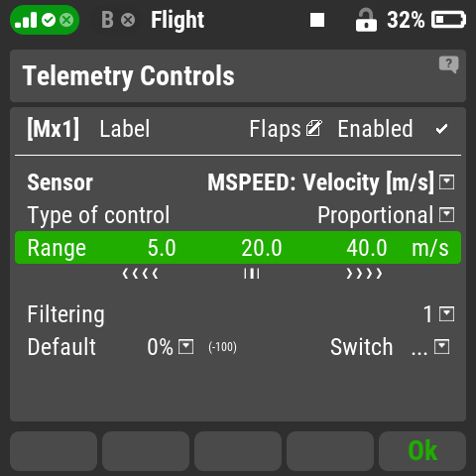Viewport: 476px width, 476px height.
Task: Click the padlock lock icon
Action: click(366, 20)
